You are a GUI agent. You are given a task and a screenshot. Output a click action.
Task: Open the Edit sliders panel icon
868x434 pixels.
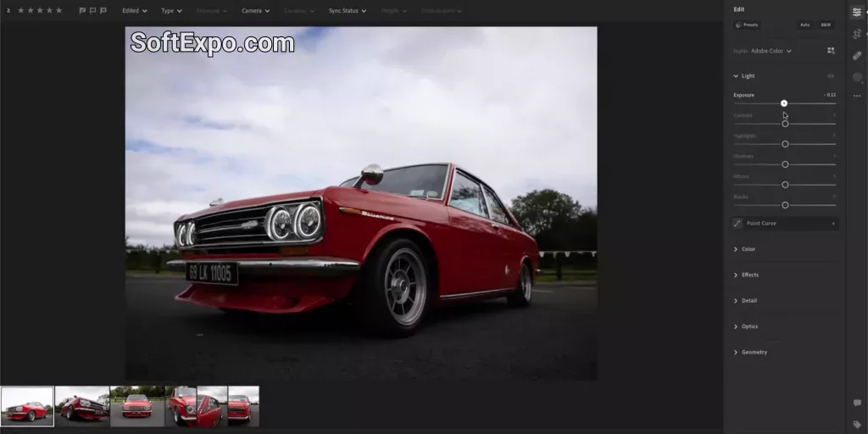click(x=857, y=12)
